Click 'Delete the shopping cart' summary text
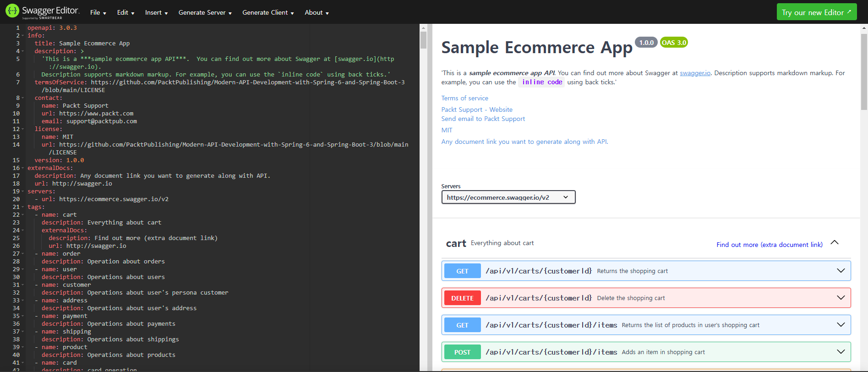 click(x=631, y=298)
